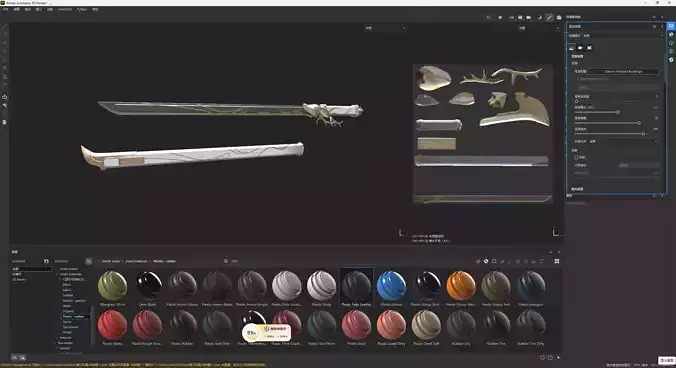Toggle the highlighted smart material type filter

486,261
